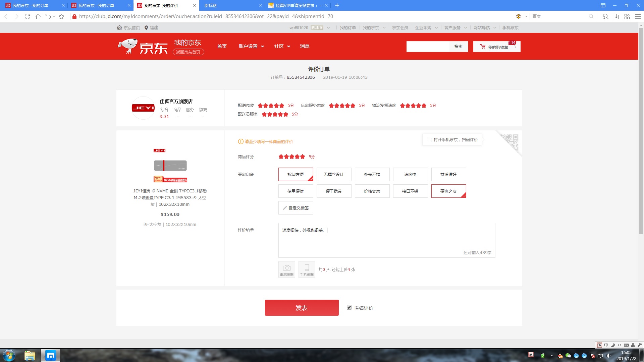Open the 账户设置 dropdown menu

click(x=251, y=46)
